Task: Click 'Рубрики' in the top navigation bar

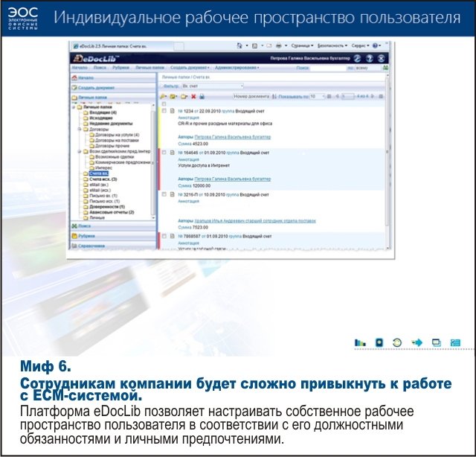Action: 120,68
